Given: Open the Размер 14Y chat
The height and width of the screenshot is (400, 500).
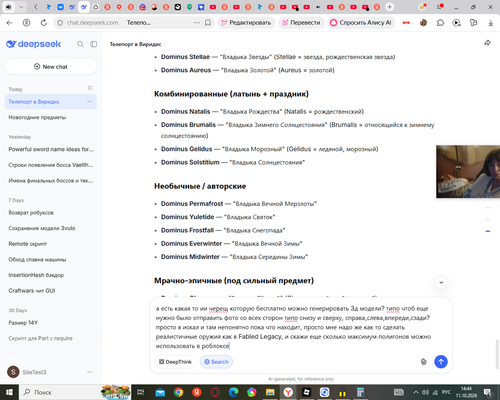Looking at the screenshot, I should [x=51, y=323].
